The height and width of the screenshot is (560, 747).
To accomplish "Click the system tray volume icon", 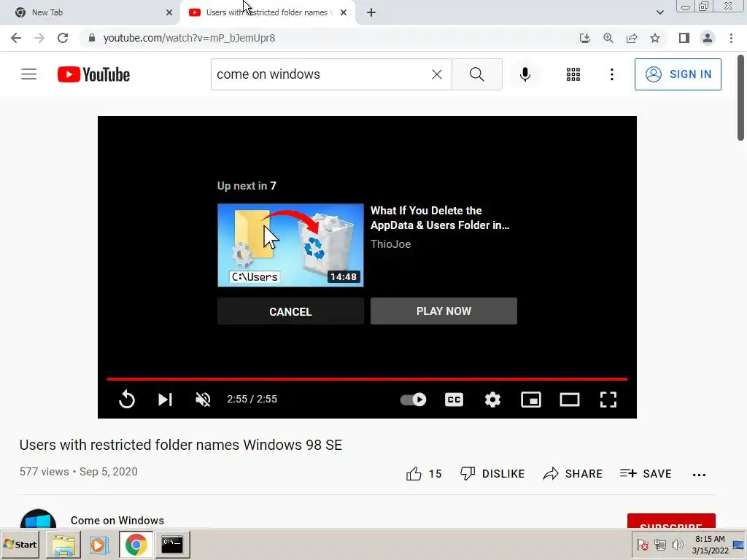I will (x=677, y=544).
